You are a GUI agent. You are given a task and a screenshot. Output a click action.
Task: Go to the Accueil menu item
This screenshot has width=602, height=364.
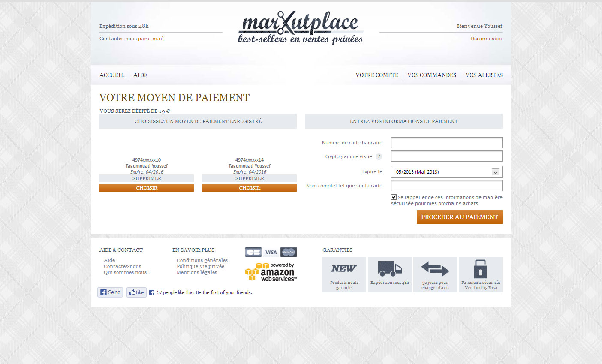pos(111,75)
